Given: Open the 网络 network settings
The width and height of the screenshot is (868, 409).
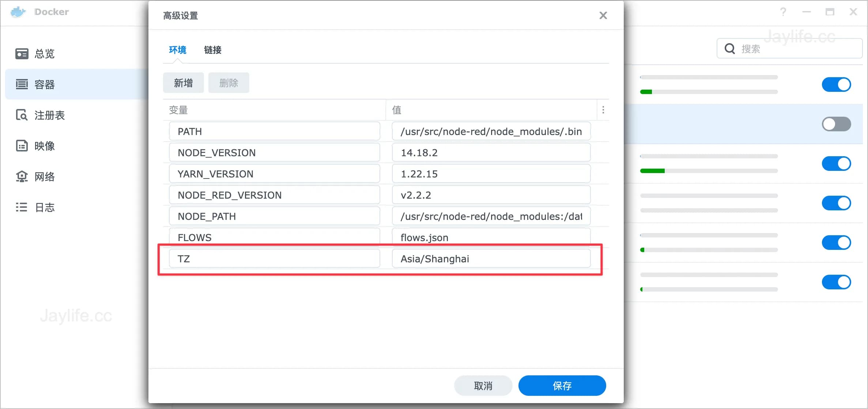Looking at the screenshot, I should (x=44, y=176).
